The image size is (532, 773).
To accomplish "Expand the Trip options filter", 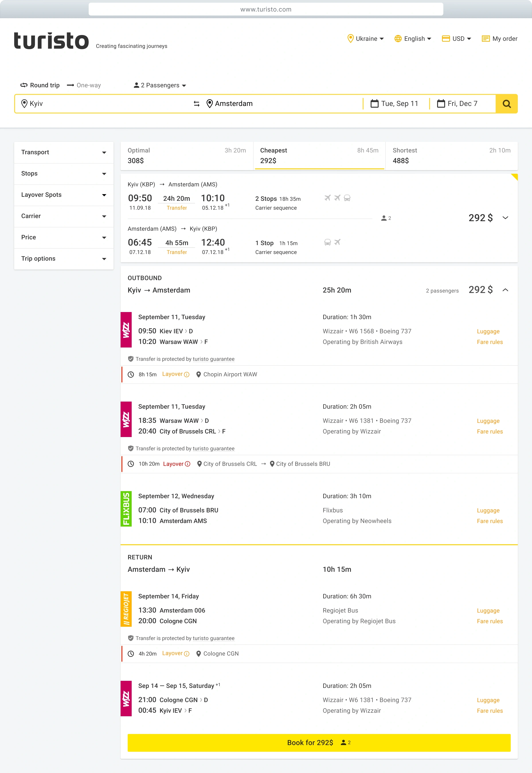I will pyautogui.click(x=64, y=259).
